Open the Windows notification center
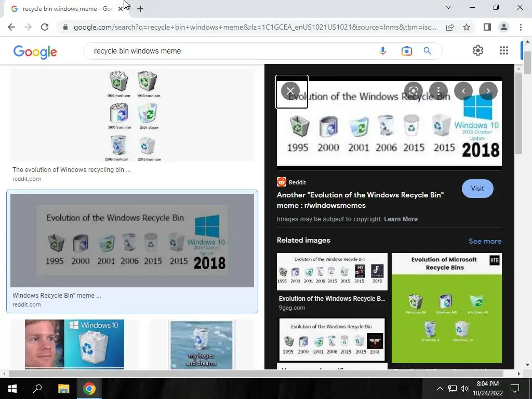 (515, 389)
